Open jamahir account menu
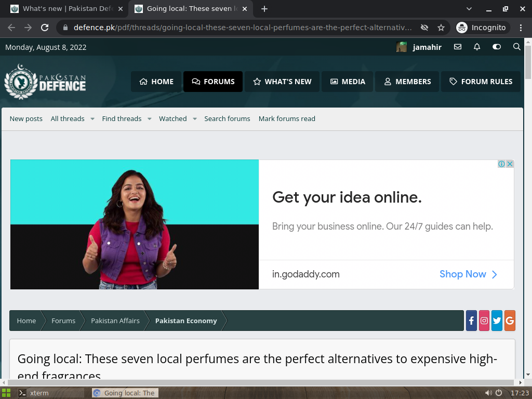The image size is (532, 399). [427, 47]
